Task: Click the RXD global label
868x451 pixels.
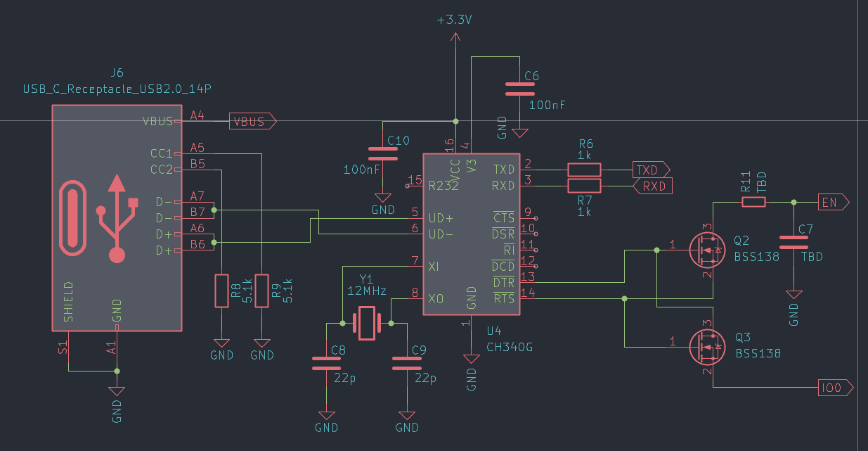Action: pyautogui.click(x=653, y=186)
